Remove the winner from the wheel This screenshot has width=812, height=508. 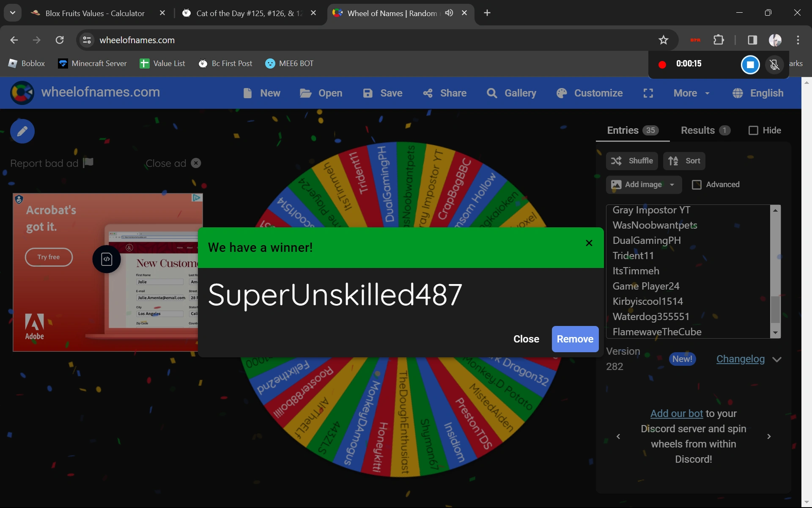[x=575, y=339]
